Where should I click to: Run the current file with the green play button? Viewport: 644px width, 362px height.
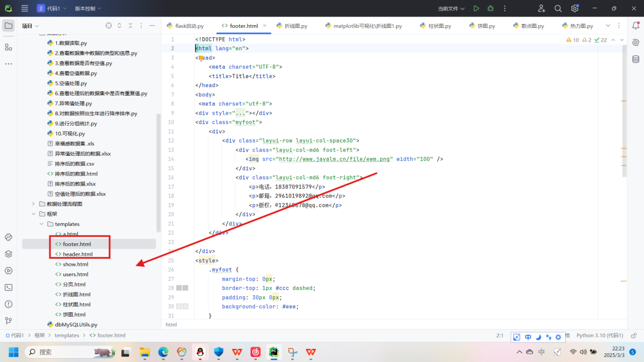(476, 8)
